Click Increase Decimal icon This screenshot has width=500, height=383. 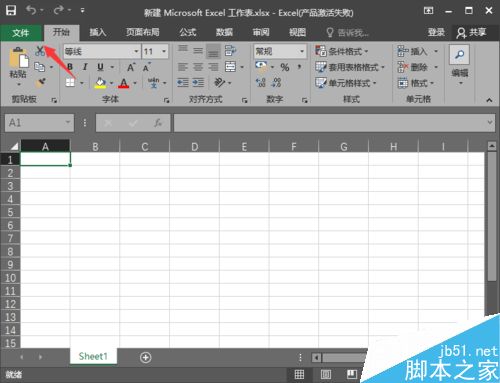[x=261, y=82]
